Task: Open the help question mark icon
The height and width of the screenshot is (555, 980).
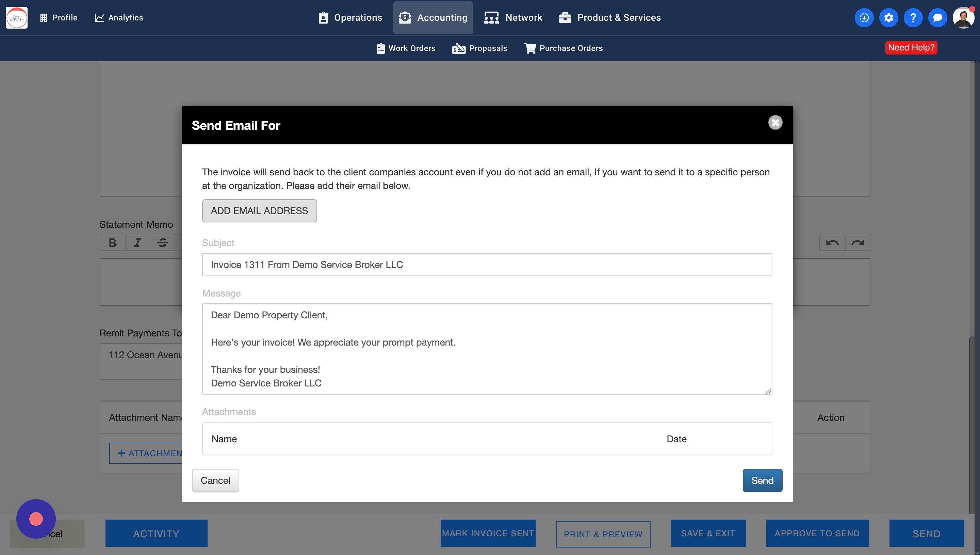Action: click(913, 17)
